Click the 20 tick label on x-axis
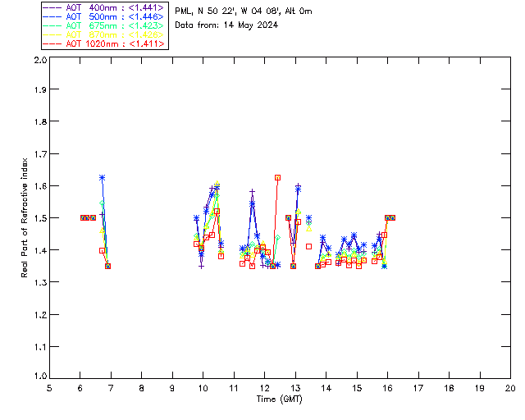 point(510,389)
